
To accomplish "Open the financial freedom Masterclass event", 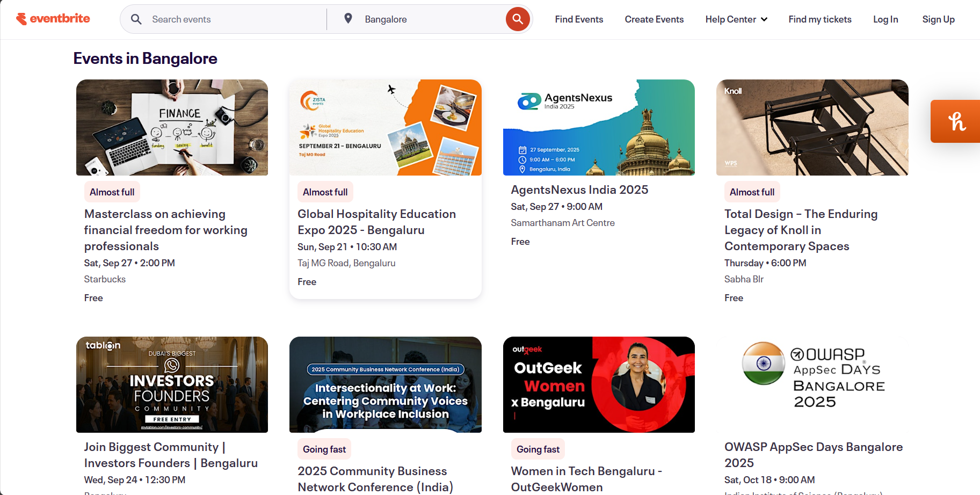I will coord(165,230).
